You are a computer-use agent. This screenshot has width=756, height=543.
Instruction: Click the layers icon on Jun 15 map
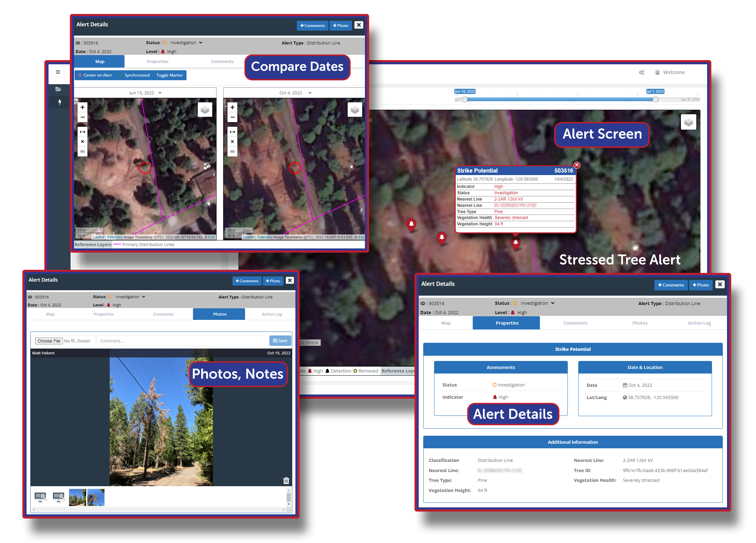point(205,110)
